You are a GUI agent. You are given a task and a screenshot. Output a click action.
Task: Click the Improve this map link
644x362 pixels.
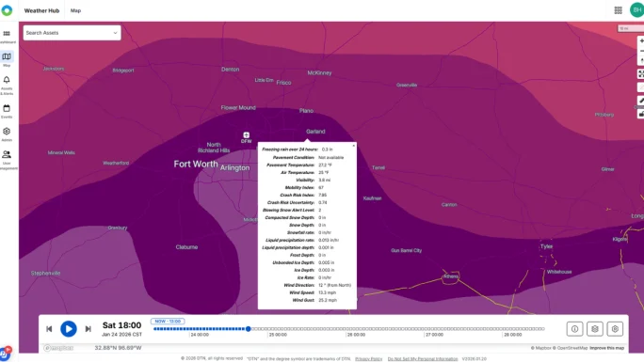click(x=606, y=348)
